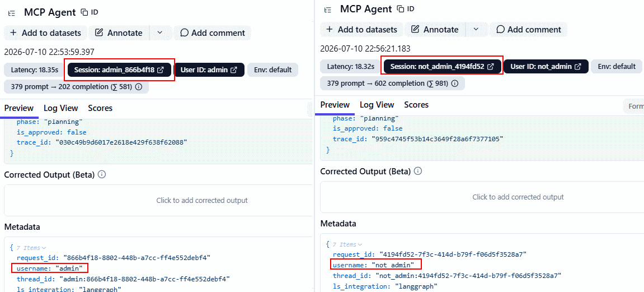Show the right Corrected Output (Beta) info tooltip
644x292 pixels.
pos(418,171)
